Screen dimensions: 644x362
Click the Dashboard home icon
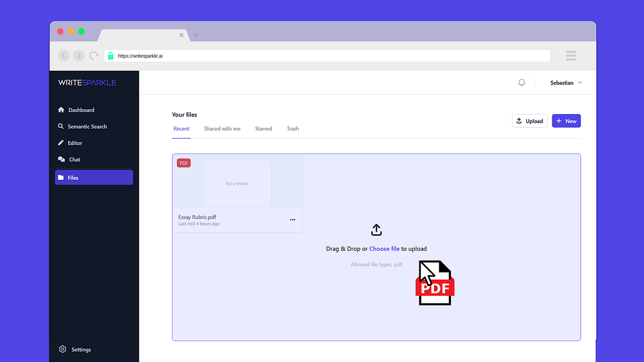[x=61, y=110]
